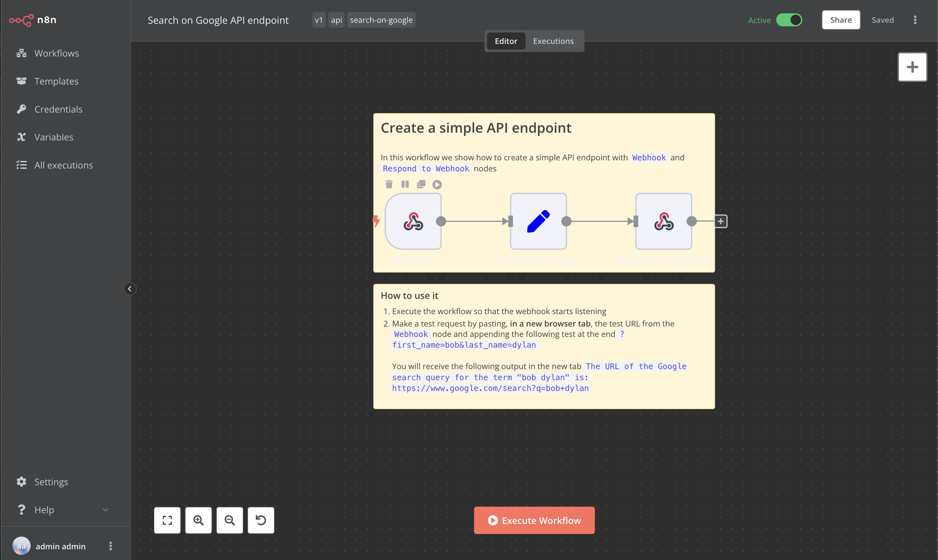Image resolution: width=938 pixels, height=560 pixels.
Task: Click the Templates box icon
Action: point(21,81)
